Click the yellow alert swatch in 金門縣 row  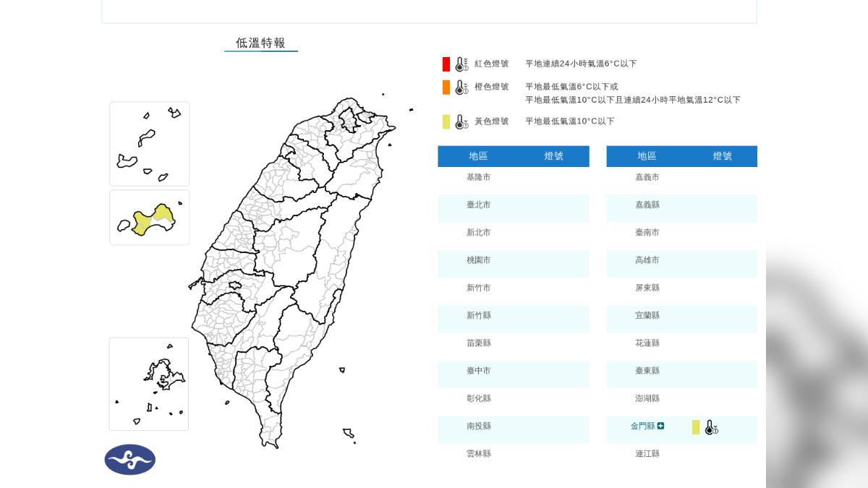[696, 427]
